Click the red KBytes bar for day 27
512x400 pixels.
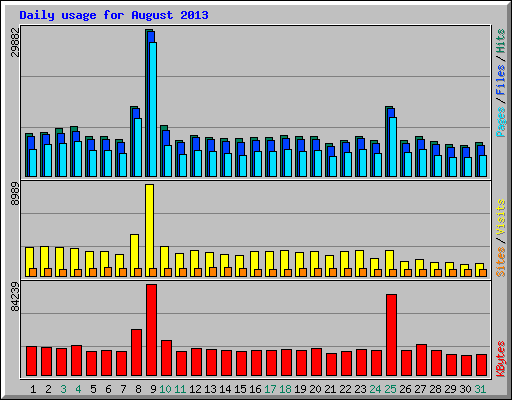pos(421,360)
